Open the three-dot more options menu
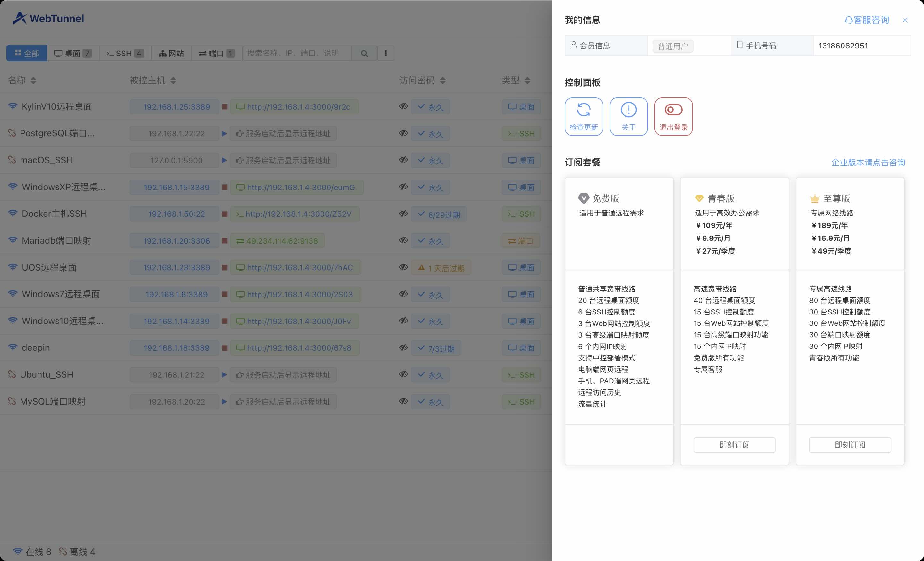Screen dimensions: 924x561 tap(386, 54)
